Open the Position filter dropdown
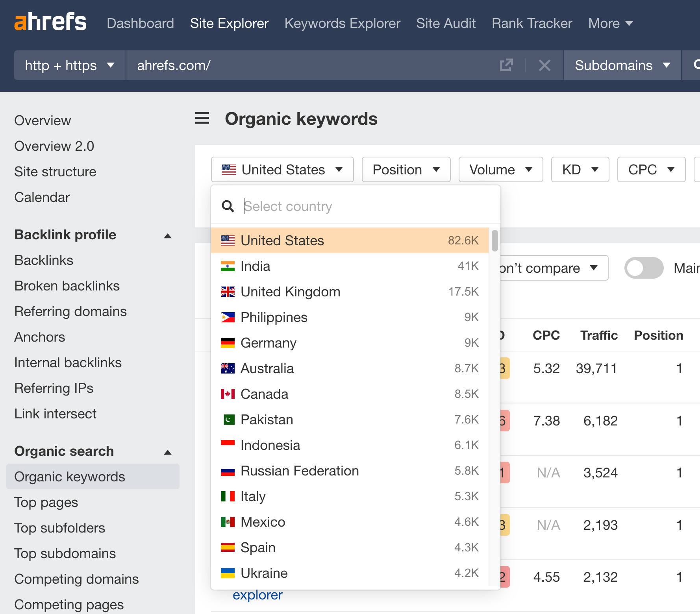This screenshot has width=700, height=614. click(x=406, y=169)
